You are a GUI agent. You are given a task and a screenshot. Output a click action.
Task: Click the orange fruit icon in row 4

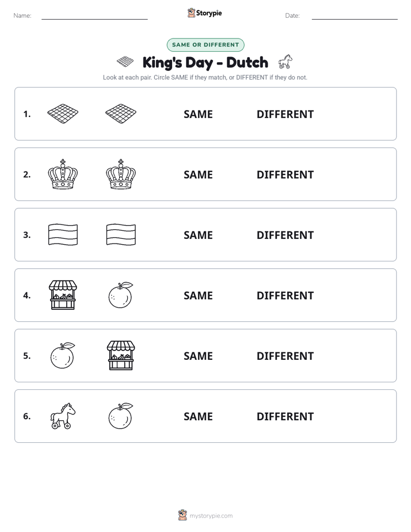click(121, 295)
